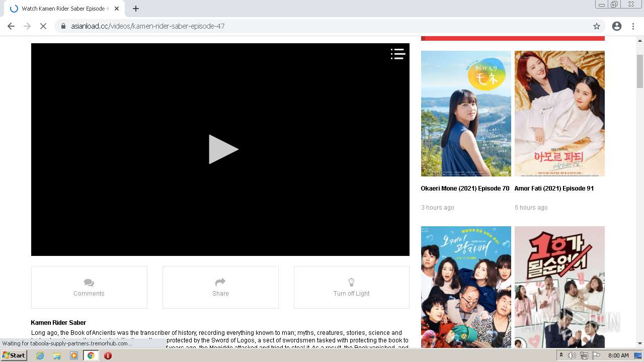Click the address bar URL
Screen dimensions: 644x362
[x=148, y=26]
